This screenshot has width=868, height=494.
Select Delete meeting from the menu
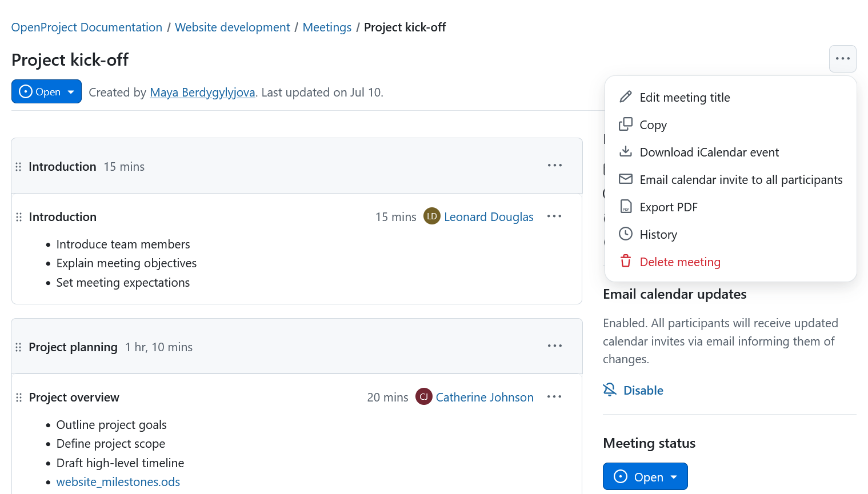pyautogui.click(x=679, y=261)
